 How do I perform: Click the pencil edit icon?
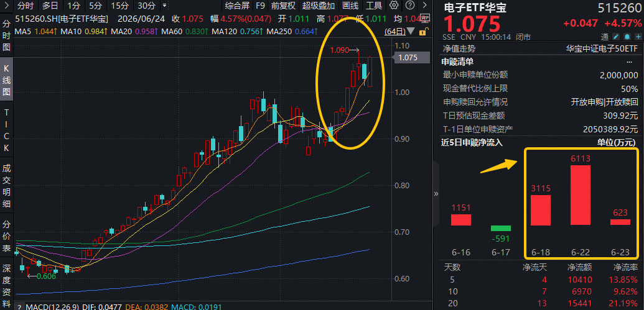pos(615,37)
